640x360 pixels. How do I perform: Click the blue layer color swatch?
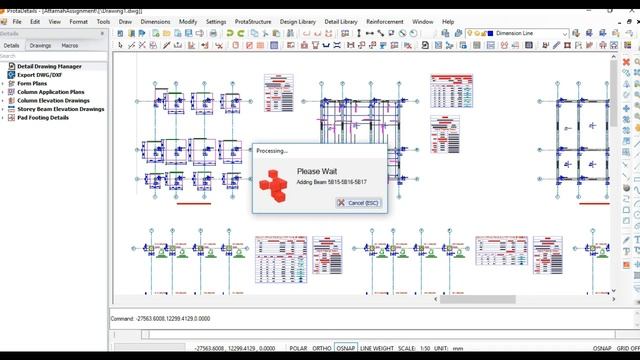[490, 33]
